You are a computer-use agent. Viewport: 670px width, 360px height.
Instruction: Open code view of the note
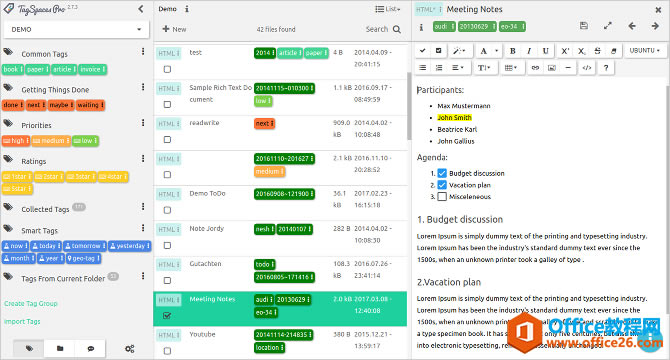[587, 68]
